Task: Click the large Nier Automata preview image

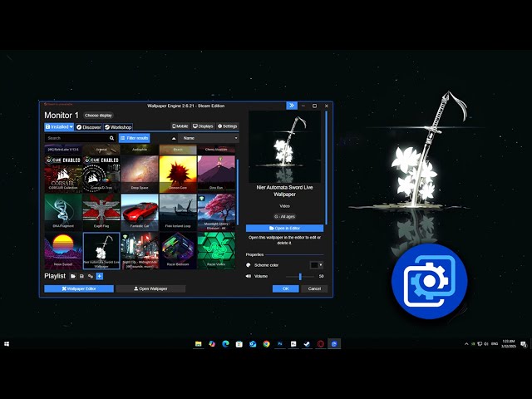Action: [x=284, y=147]
